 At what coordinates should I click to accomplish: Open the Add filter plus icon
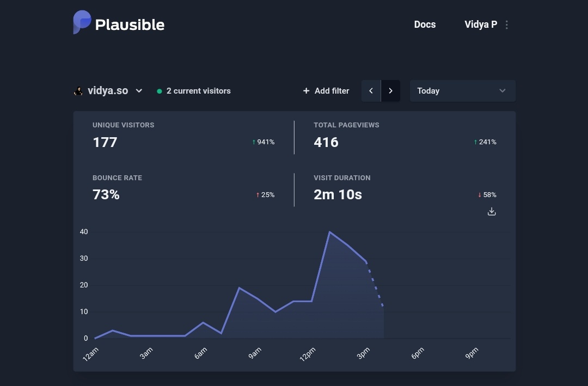[x=306, y=90]
